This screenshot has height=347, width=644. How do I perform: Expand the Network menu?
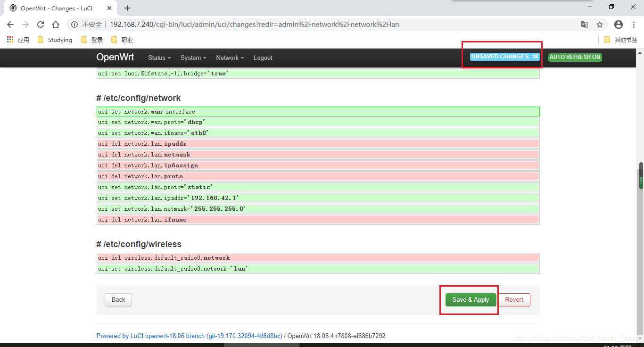(230, 58)
